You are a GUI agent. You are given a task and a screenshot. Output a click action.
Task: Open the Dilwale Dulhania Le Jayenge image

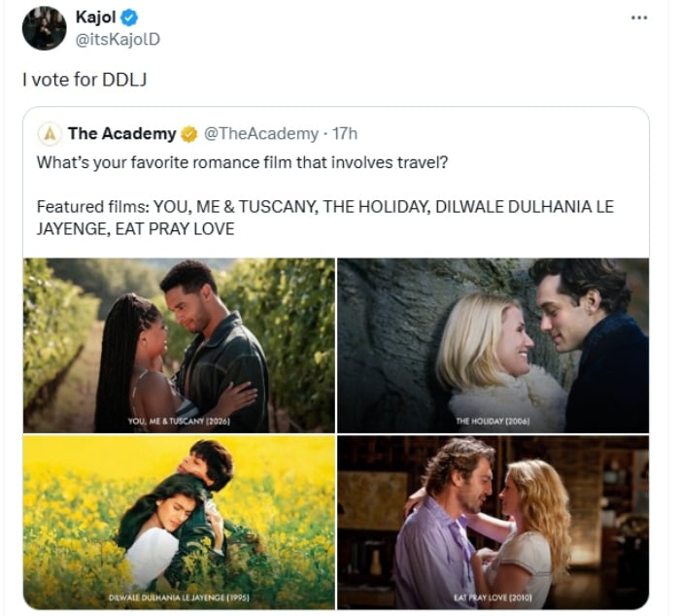(179, 523)
